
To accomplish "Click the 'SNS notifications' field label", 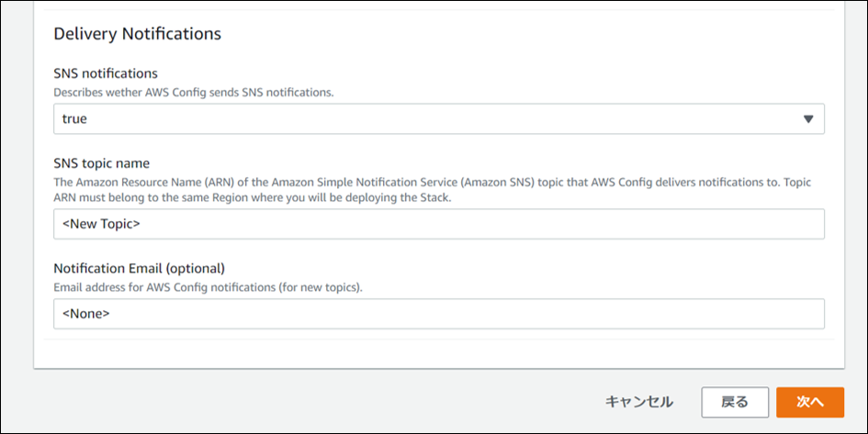I will [106, 73].
